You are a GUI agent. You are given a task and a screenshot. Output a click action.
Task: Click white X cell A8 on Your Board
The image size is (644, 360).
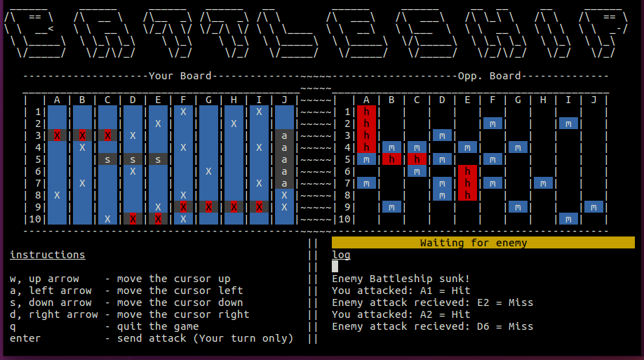[x=57, y=195]
